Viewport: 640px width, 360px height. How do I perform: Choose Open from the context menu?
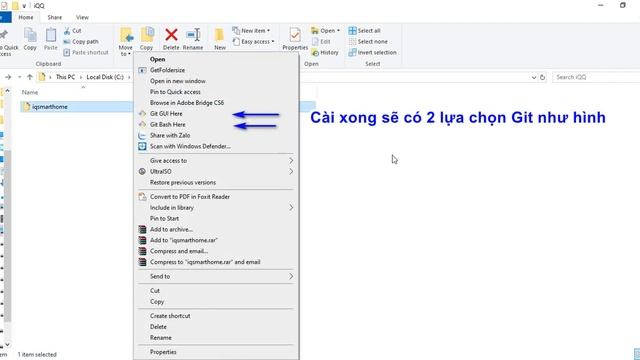217,59
